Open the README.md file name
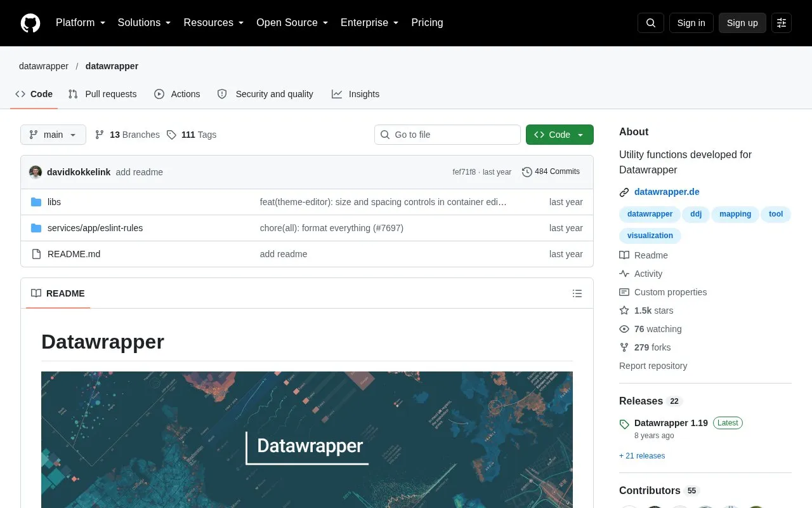The image size is (812, 508). pos(74,254)
